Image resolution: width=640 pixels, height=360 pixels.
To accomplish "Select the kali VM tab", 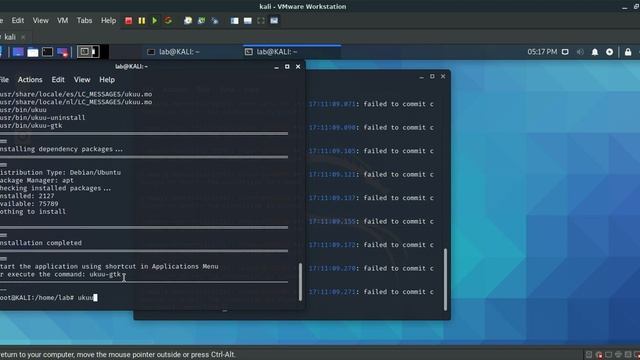I will [10, 37].
